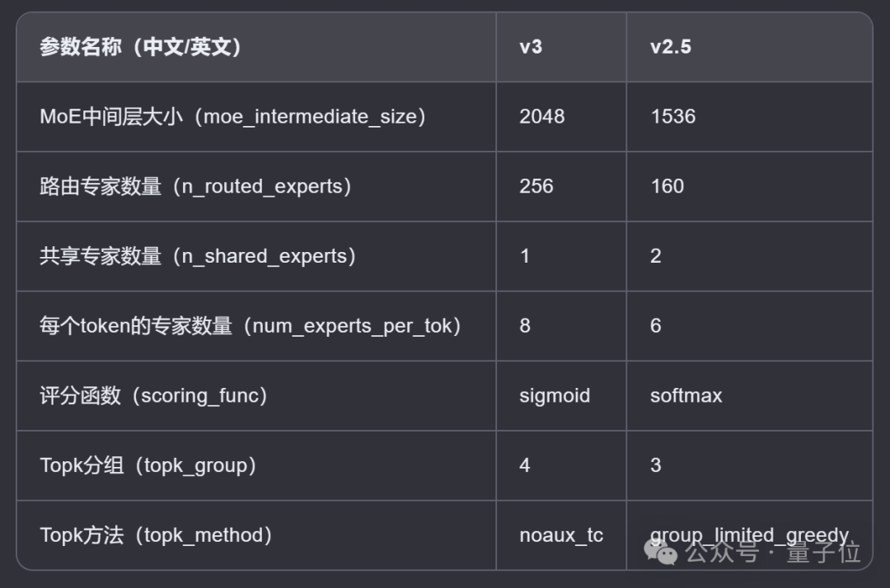Click the noaux_tc value cell
Image resolution: width=890 pixels, height=588 pixels.
coord(561,535)
